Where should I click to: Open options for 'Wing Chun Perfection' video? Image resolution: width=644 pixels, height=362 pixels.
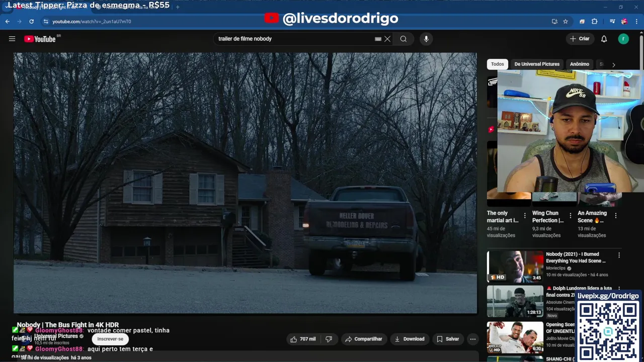point(570,215)
